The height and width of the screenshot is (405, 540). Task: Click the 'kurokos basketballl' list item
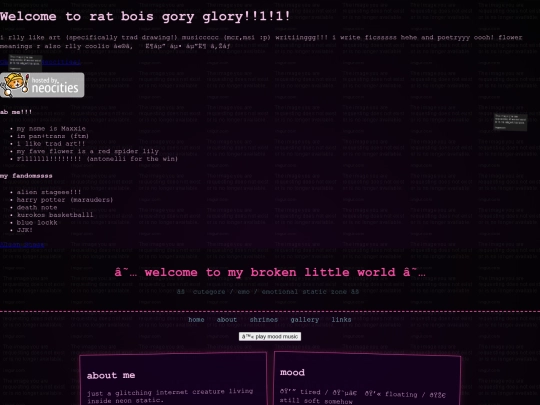pos(55,215)
